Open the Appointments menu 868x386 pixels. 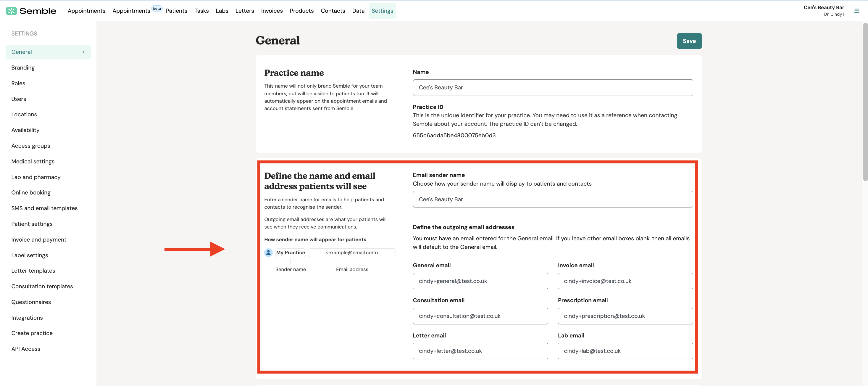[86, 11]
